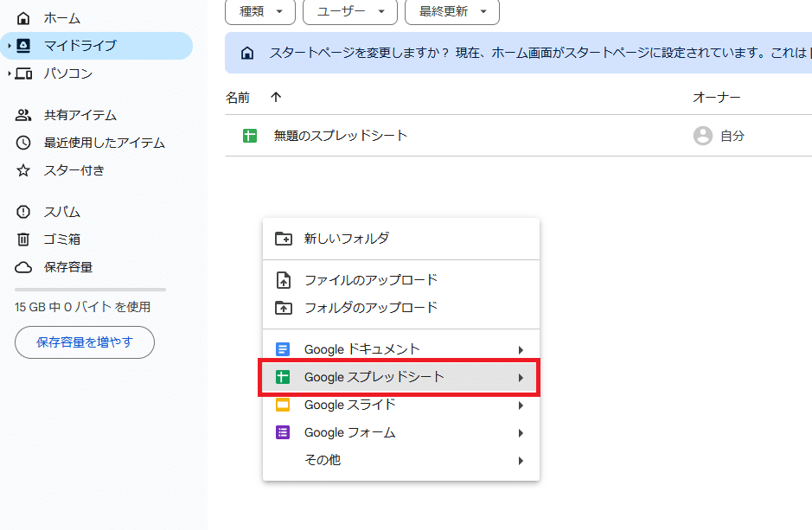Select Google スプレッドシート menu entry
This screenshot has height=530, width=812.
(x=401, y=377)
